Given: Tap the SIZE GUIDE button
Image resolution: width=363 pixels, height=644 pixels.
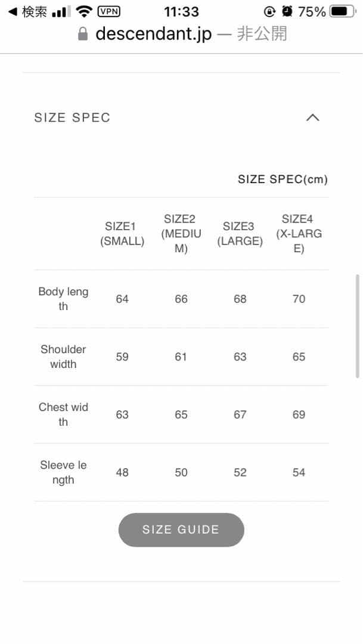Looking at the screenshot, I should click(x=181, y=530).
